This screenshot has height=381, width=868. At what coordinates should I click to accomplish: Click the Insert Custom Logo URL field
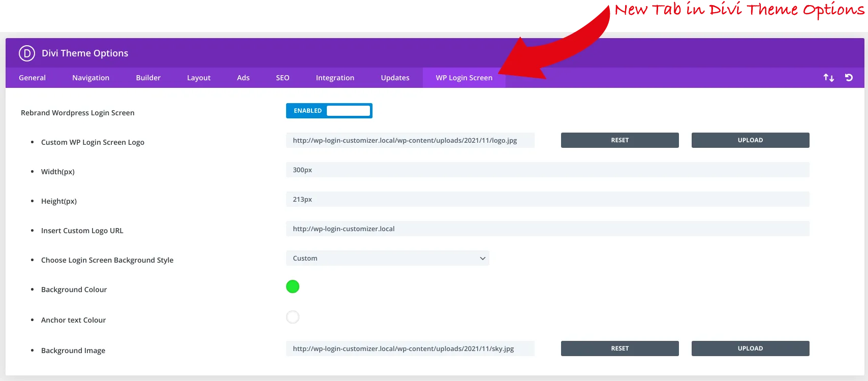pos(548,229)
